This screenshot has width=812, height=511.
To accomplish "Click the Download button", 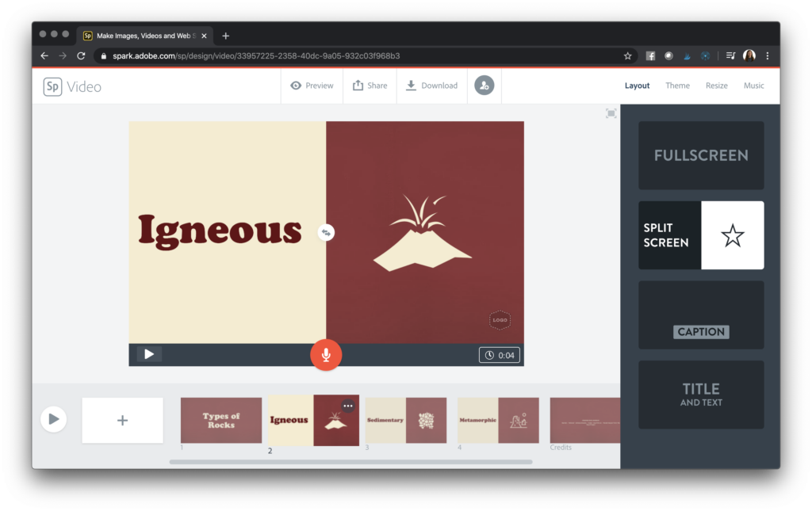I will click(x=431, y=85).
